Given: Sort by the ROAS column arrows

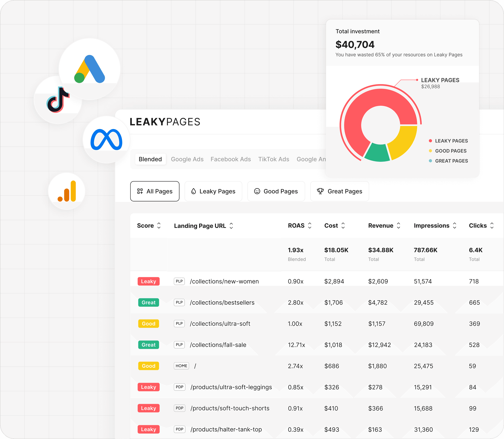Looking at the screenshot, I should [x=310, y=226].
